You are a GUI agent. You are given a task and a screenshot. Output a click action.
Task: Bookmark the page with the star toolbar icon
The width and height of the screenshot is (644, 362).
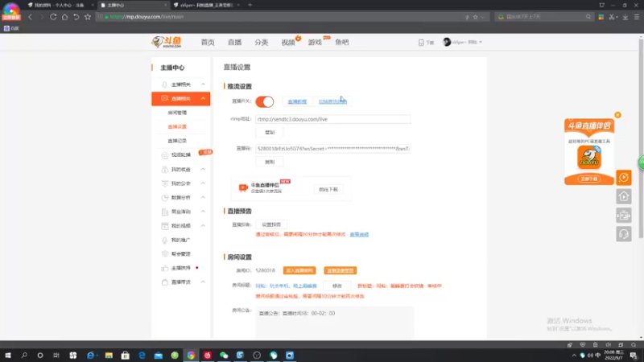88,17
